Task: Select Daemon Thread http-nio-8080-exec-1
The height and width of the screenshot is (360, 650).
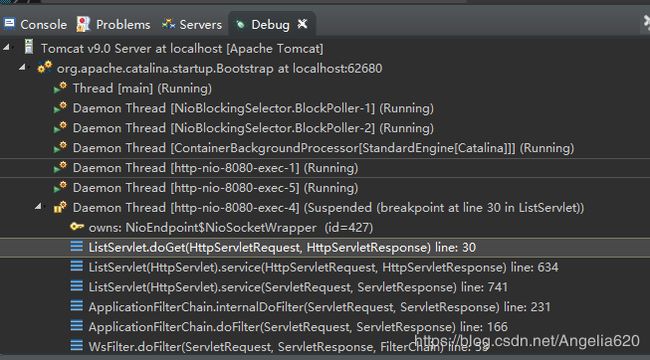Action: [x=216, y=168]
